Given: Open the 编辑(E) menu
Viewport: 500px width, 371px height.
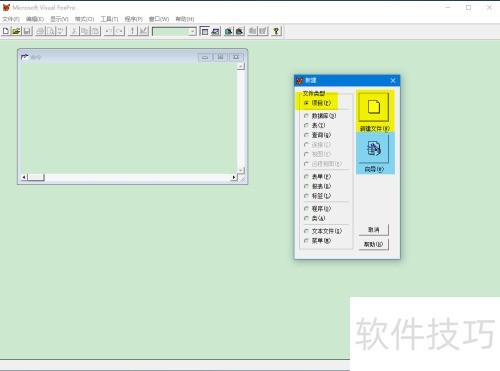Looking at the screenshot, I should pyautogui.click(x=35, y=19).
